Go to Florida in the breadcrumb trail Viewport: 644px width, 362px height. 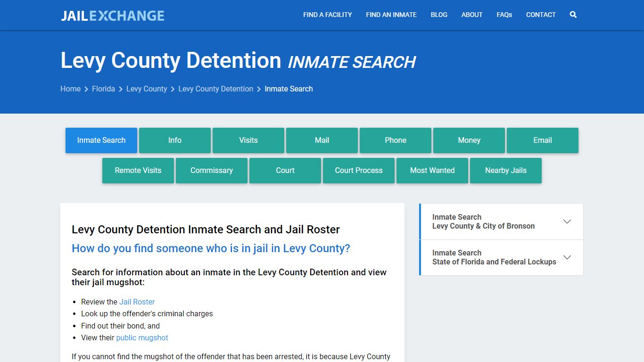(103, 89)
